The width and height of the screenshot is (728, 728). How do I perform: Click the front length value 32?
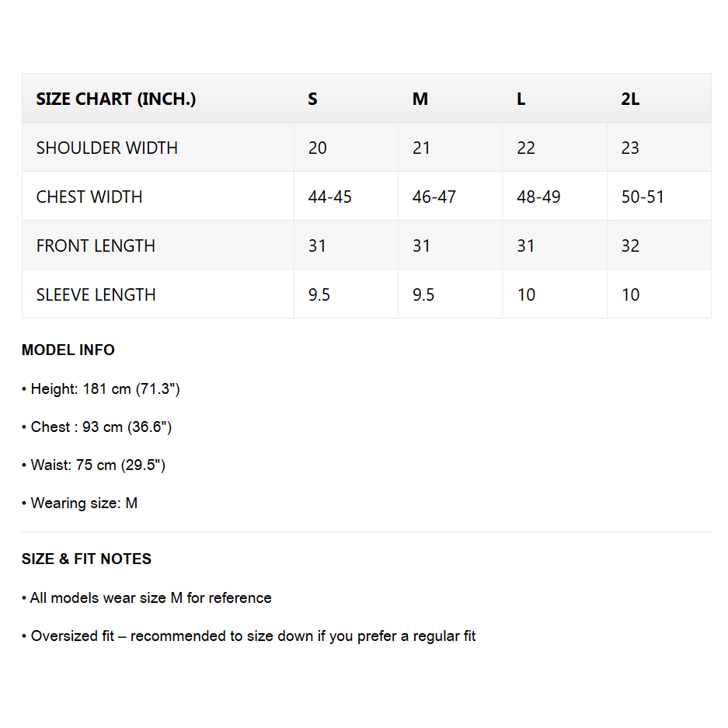[630, 246]
